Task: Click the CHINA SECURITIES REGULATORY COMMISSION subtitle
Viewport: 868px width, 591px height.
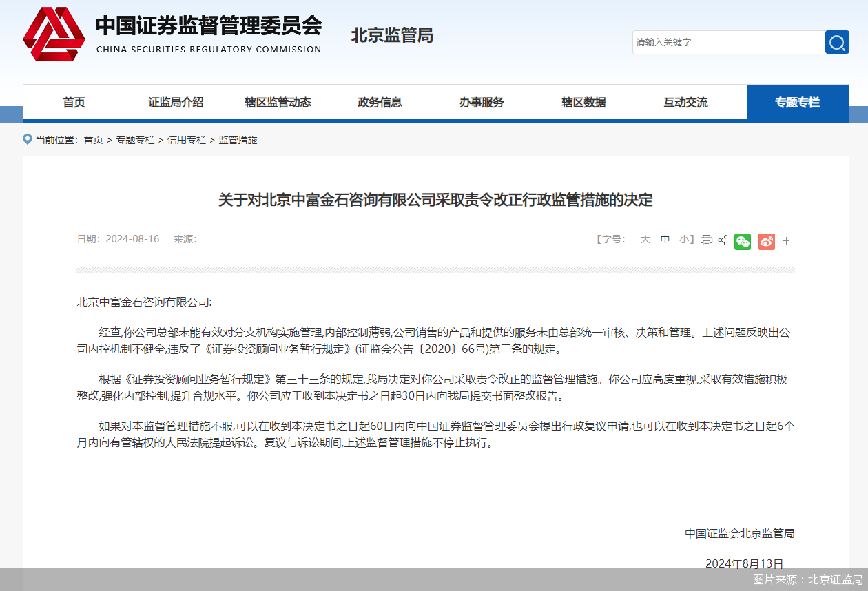Action: point(209,50)
